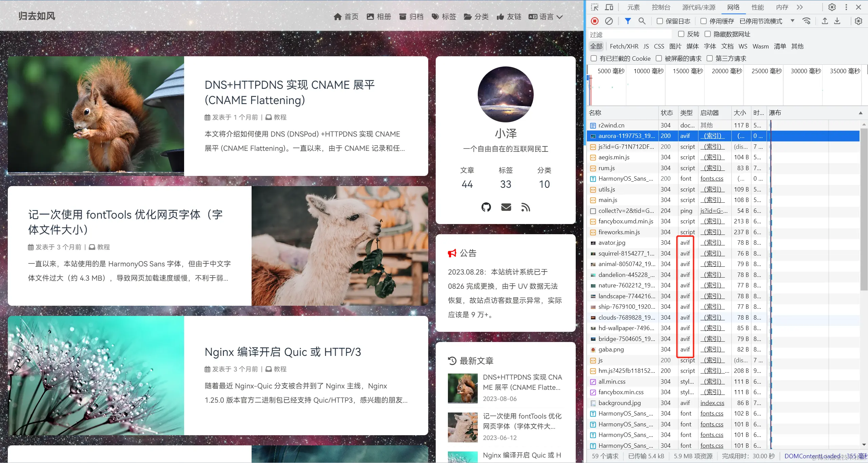This screenshot has height=463, width=868.
Task: Open the network request search magnifier
Action: tap(642, 21)
